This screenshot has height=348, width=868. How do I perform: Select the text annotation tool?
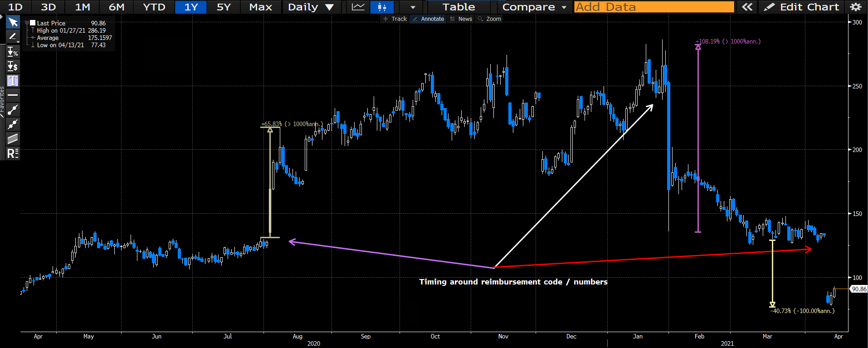click(13, 81)
